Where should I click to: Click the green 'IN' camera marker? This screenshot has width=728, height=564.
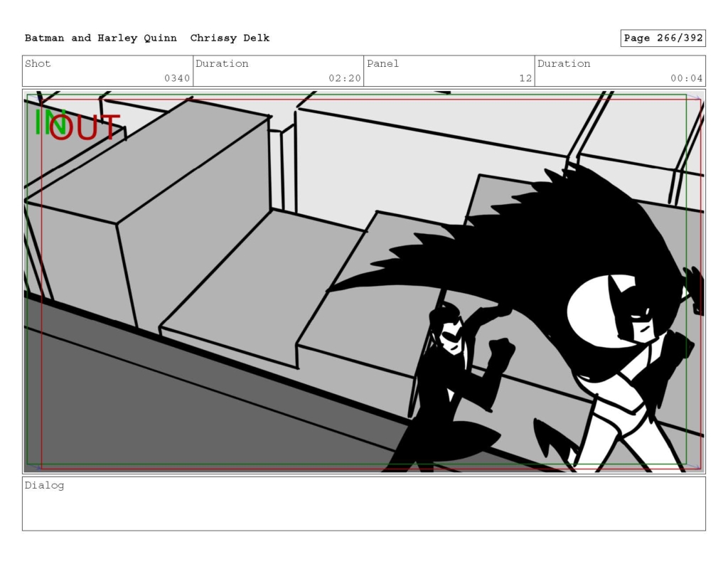click(x=50, y=122)
